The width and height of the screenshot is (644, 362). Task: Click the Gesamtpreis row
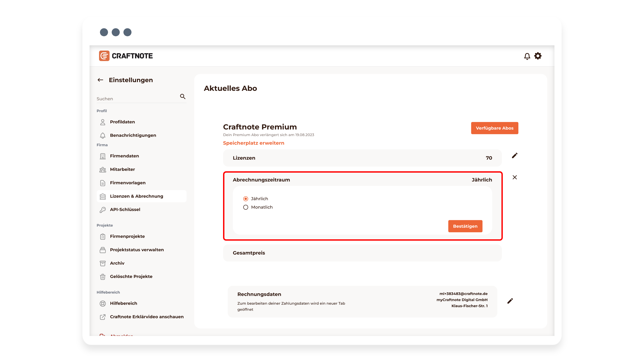[362, 253]
